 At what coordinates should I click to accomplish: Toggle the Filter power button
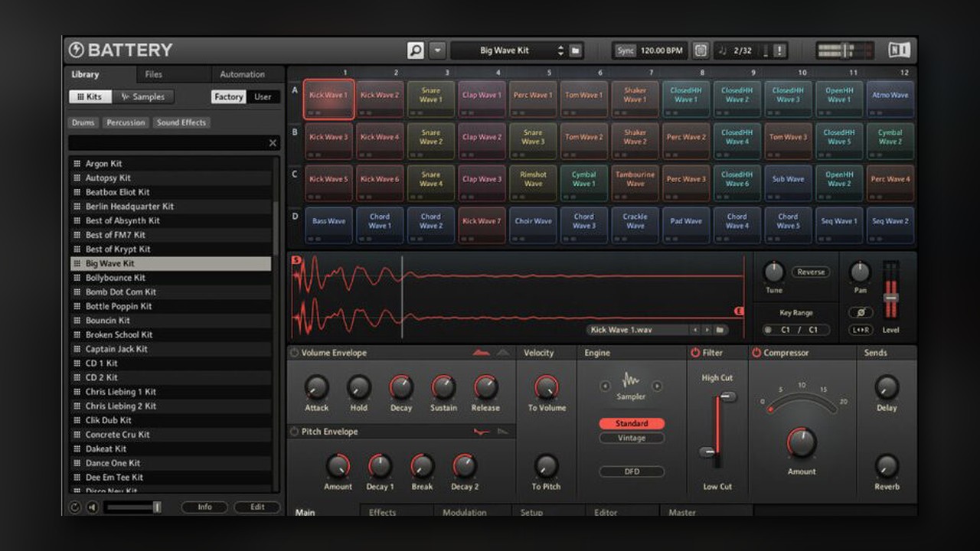pyautogui.click(x=695, y=353)
